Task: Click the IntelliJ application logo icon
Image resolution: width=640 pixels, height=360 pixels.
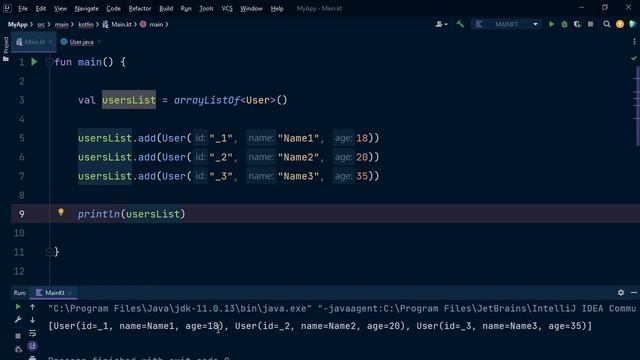Action: point(7,8)
